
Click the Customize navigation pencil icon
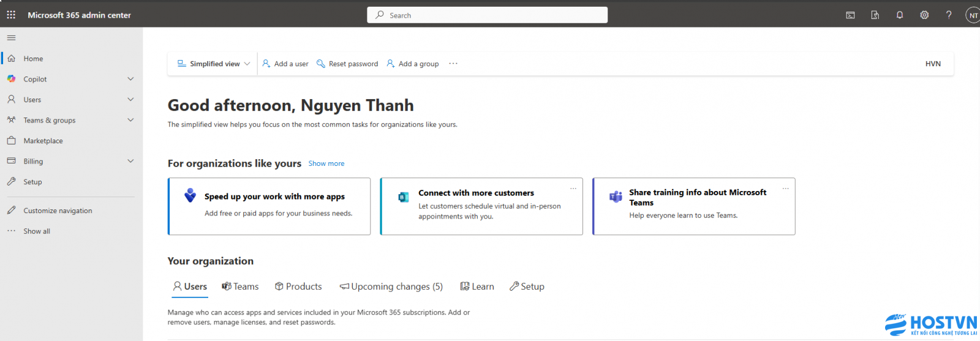click(11, 210)
